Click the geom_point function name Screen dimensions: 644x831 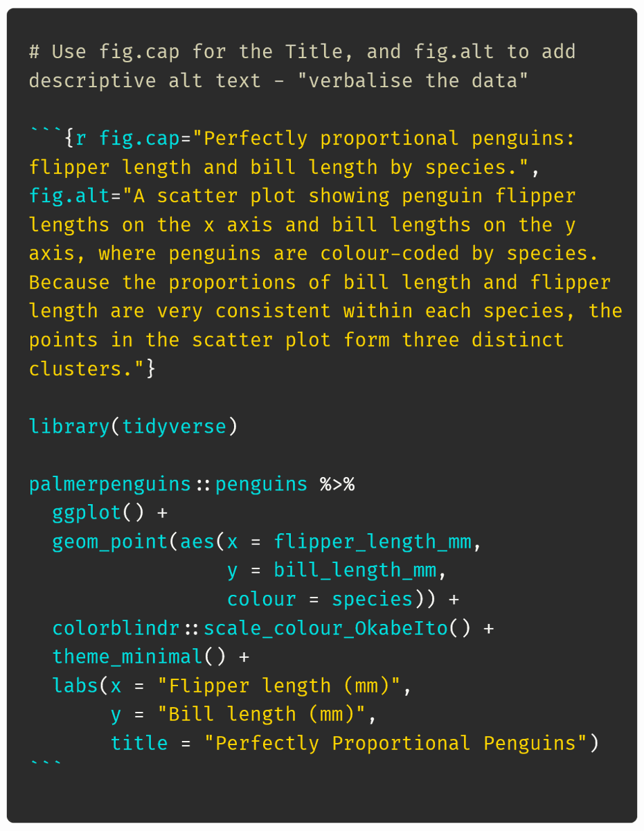click(110, 542)
